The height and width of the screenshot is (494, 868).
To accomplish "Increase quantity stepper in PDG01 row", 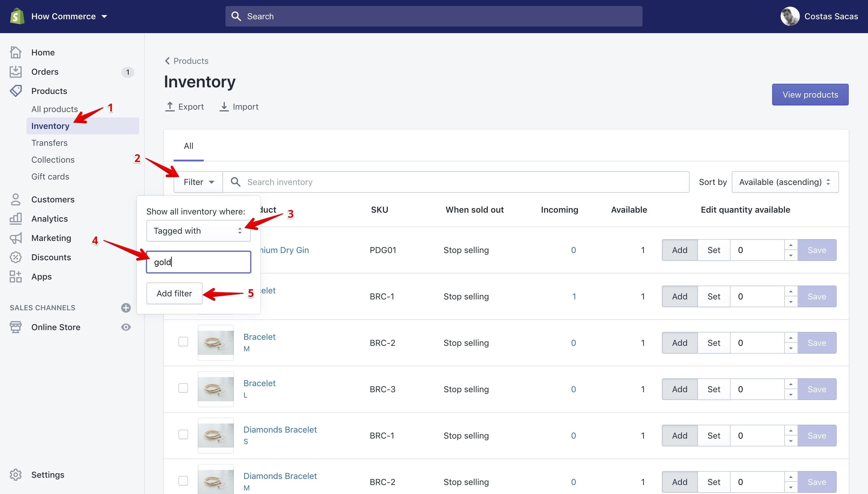I will click(x=791, y=245).
